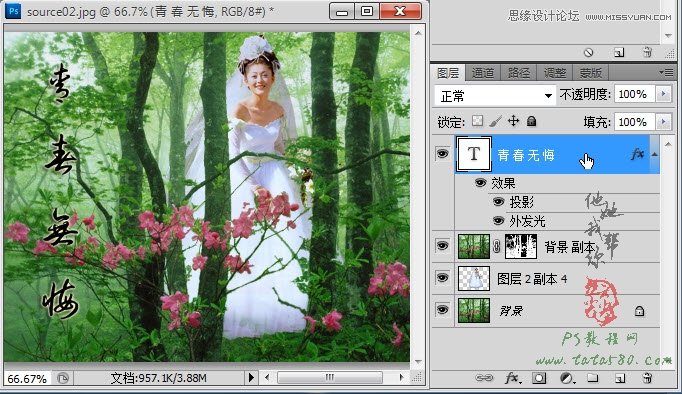The width and height of the screenshot is (682, 394).
Task: Collapse effects arrow on 青春无悔 layer
Action: (654, 154)
